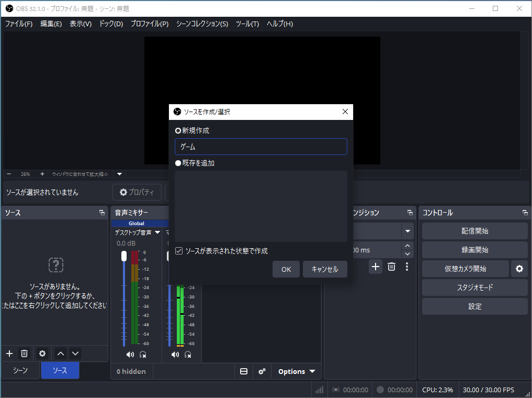
Task: Click the CPU: 2.3% status text
Action: click(x=437, y=390)
